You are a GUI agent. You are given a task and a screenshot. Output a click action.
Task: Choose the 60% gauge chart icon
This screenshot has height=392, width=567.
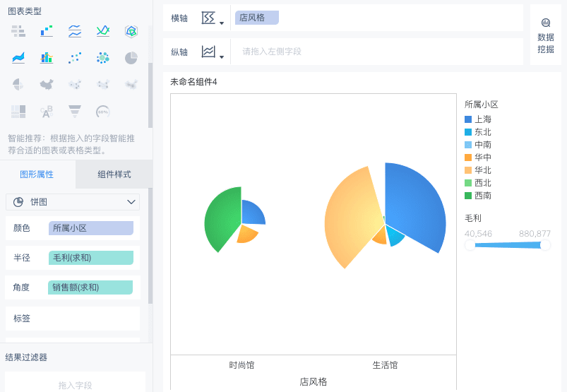(103, 112)
